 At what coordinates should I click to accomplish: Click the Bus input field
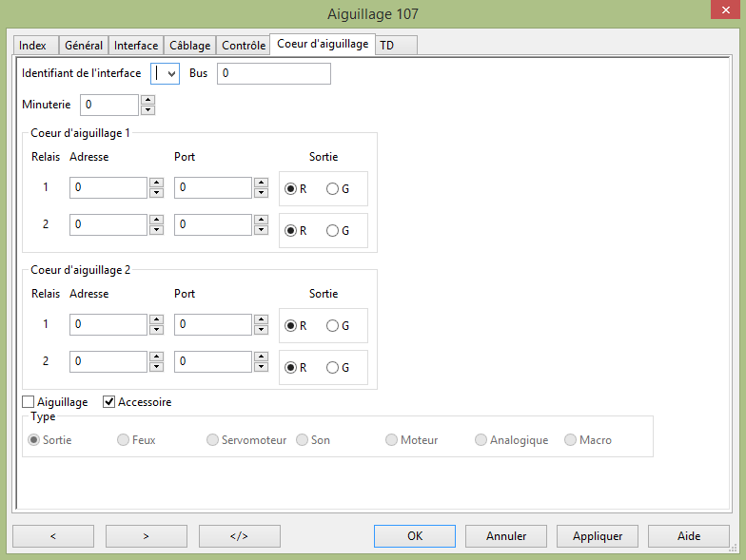(273, 73)
